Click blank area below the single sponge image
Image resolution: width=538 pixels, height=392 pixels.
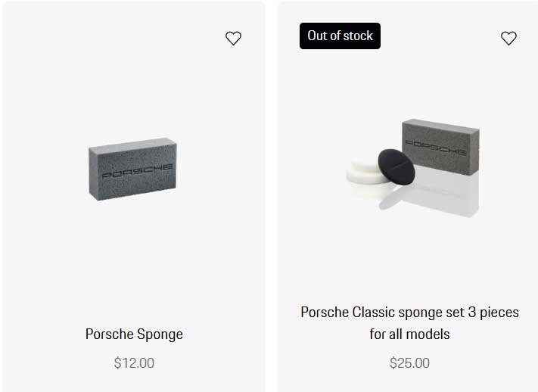[133, 257]
